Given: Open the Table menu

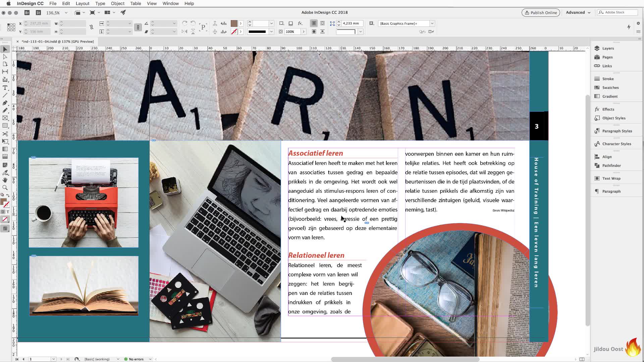Looking at the screenshot, I should (x=136, y=3).
